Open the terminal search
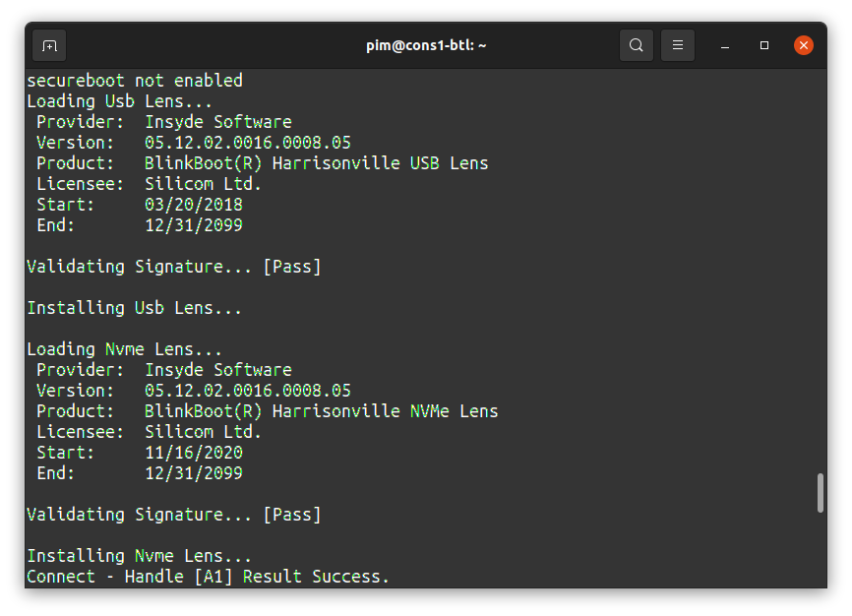The image size is (852, 616). click(637, 45)
